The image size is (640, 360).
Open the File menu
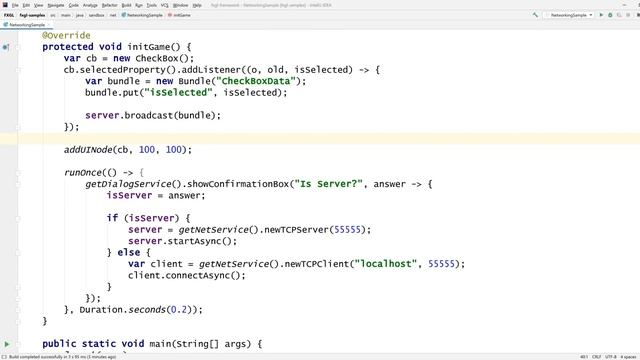(15, 5)
